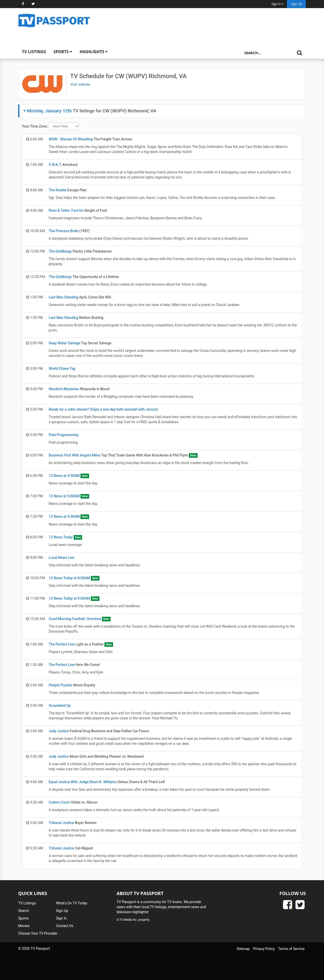
Task: Collapse the Monday, January 12th date expander
Action: 47,111
